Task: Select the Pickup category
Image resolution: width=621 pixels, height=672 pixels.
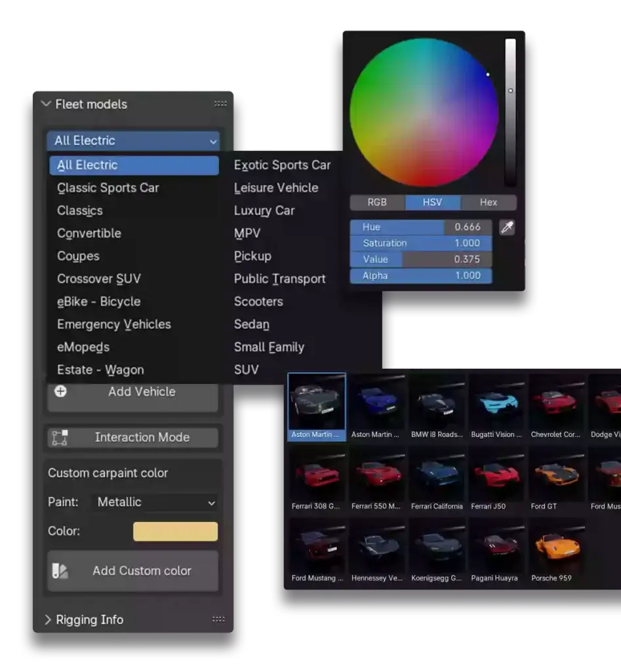Action: click(252, 256)
